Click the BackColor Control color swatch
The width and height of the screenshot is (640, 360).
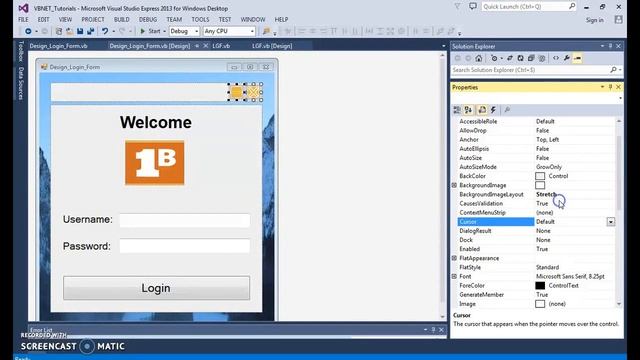point(540,176)
